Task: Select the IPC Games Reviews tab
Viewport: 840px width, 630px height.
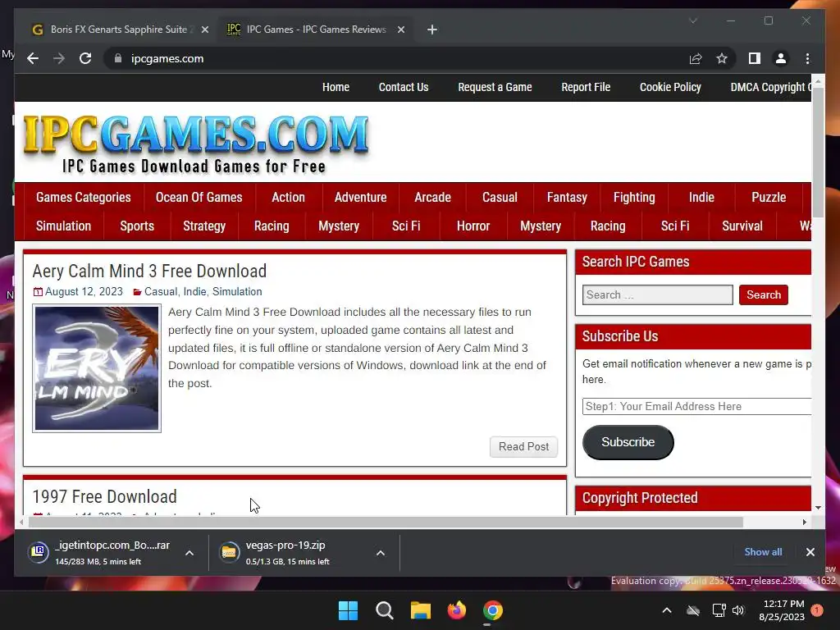Action: [316, 30]
